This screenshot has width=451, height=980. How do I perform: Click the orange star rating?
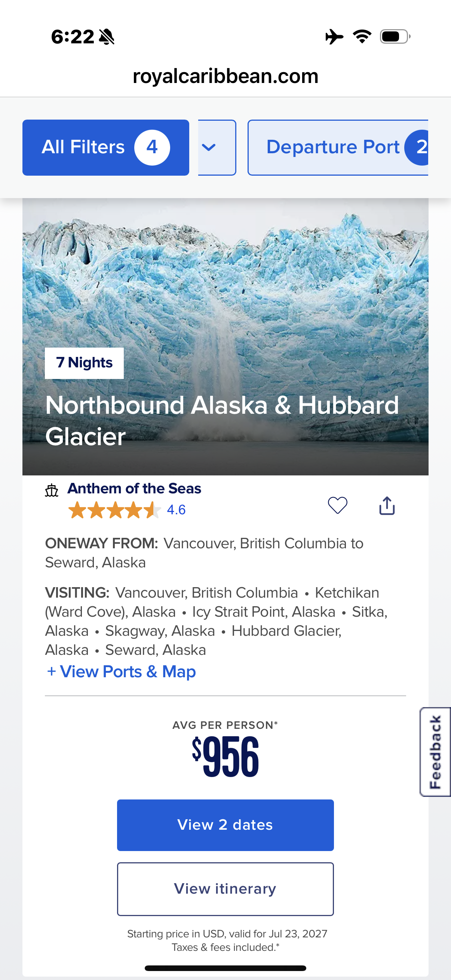pos(114,510)
